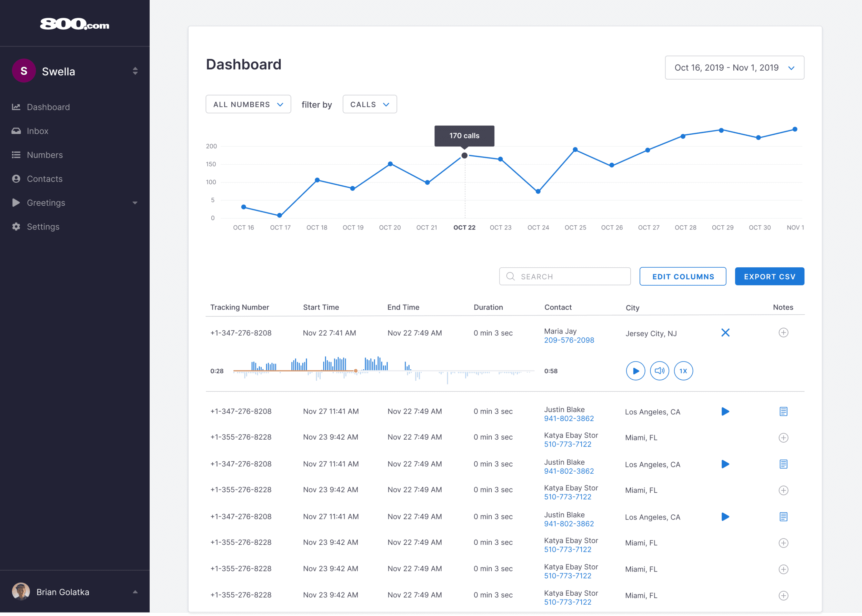Click the audio waveform playhead marker
The image size is (862, 616).
[355, 371]
